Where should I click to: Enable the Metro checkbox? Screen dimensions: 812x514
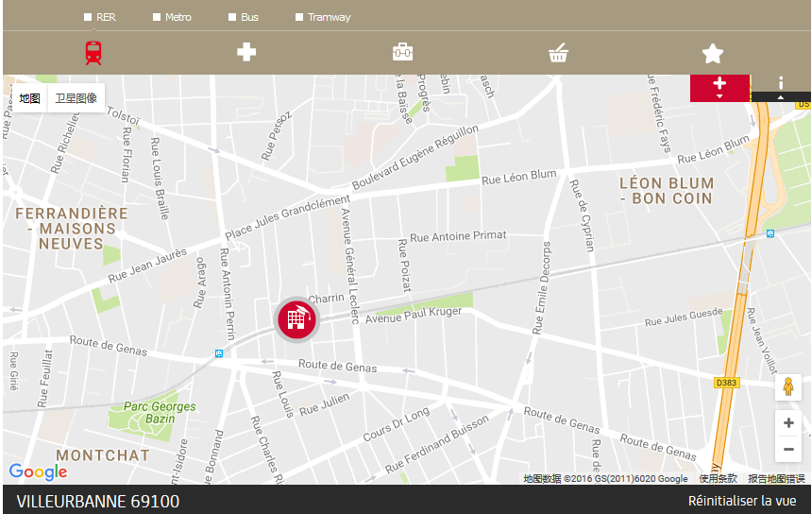coord(157,17)
